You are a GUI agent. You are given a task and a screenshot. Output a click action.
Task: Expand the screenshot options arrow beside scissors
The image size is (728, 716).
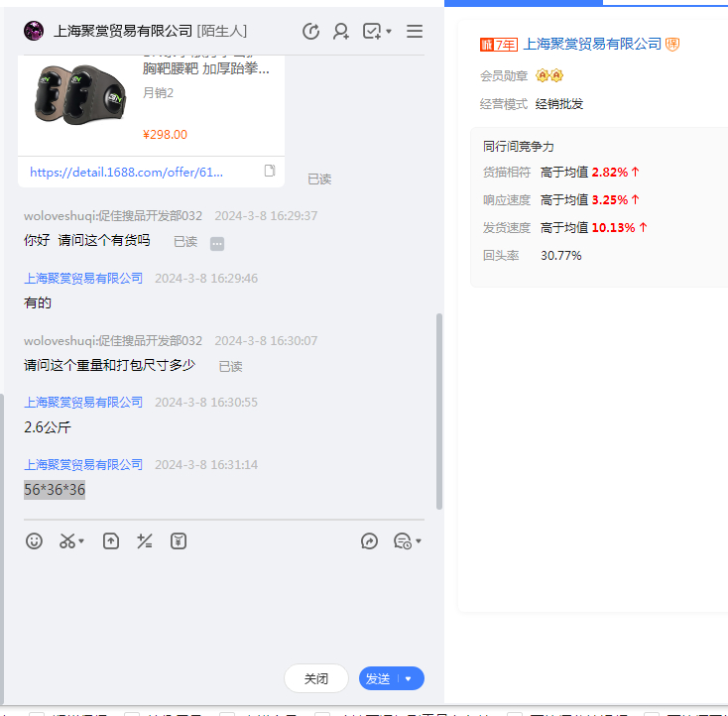(81, 542)
